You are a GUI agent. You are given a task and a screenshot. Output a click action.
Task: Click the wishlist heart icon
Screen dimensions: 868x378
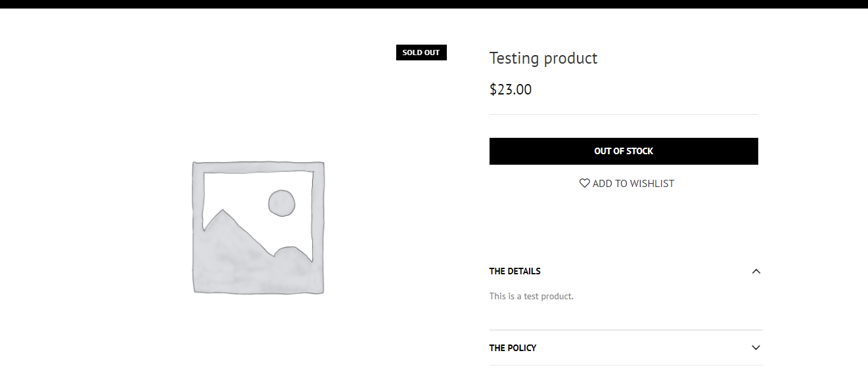584,183
